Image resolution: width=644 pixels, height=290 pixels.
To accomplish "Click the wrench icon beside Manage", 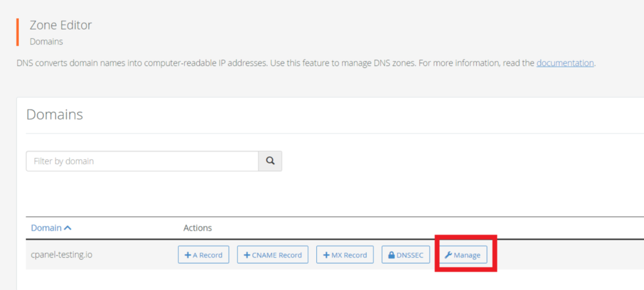I will click(x=448, y=255).
